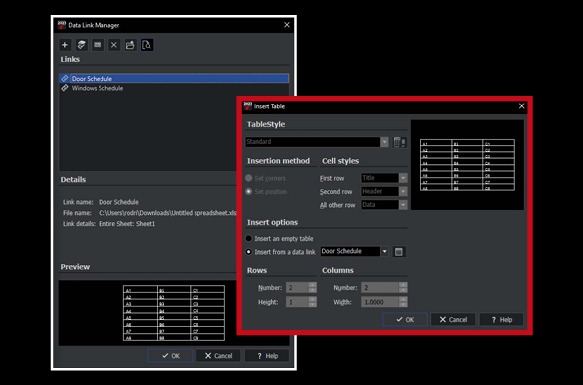Click Cancel in the Insert Table dialog

[x=453, y=320]
